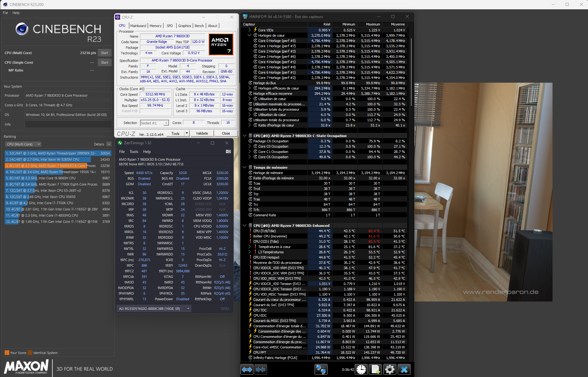Screen dimensions: 588x377
Task: Open the memory module A2 selection dropdown
Action: pyautogui.click(x=154, y=309)
